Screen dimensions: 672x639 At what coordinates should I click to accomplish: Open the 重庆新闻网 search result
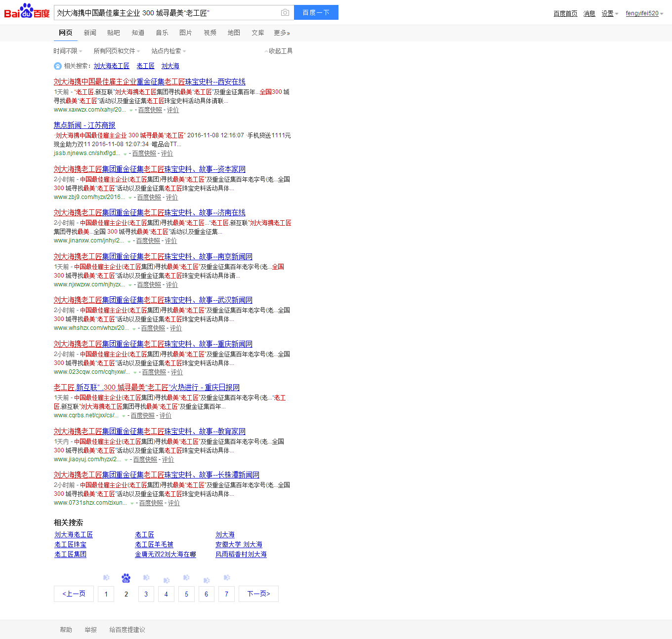[x=153, y=344]
